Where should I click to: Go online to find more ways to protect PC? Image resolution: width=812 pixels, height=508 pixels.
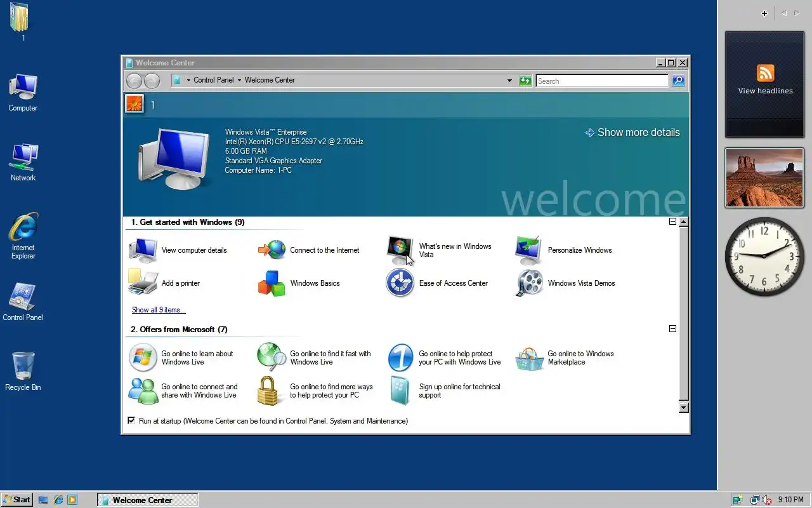pos(315,391)
